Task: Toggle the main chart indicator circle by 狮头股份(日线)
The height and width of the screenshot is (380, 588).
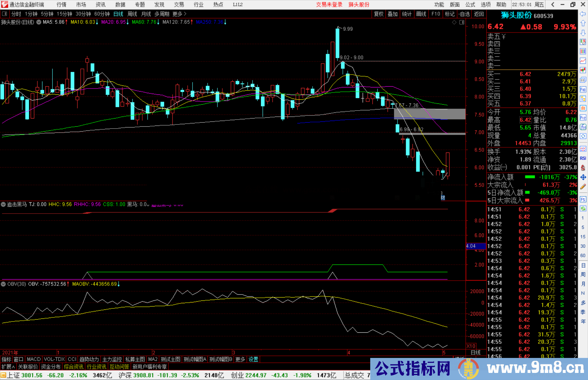Action: 39,22
